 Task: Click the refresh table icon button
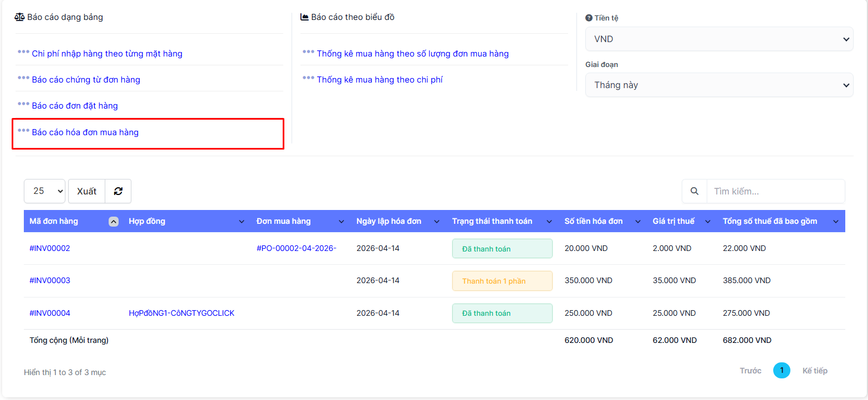tap(118, 191)
